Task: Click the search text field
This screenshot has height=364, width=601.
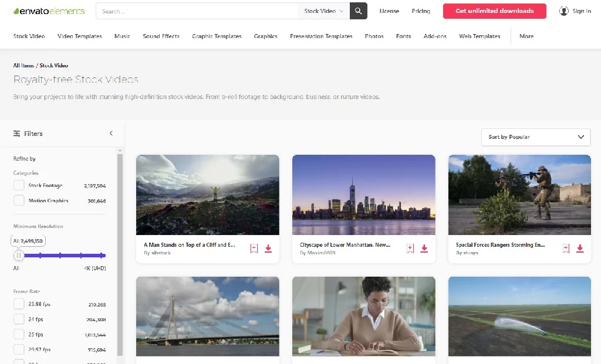Action: 197,11
